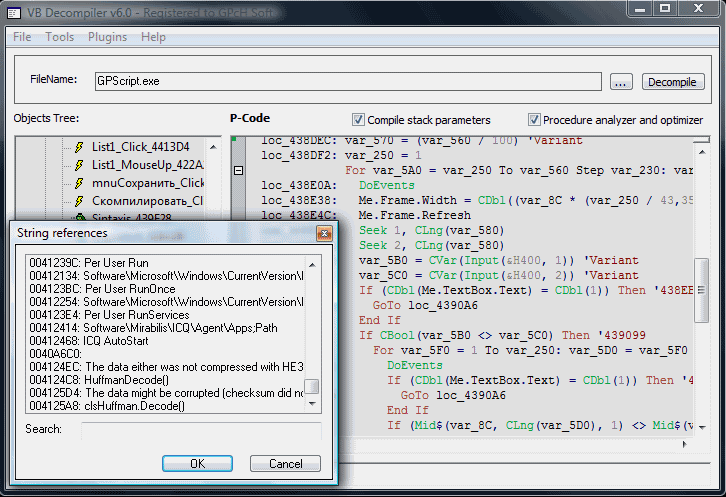Minimize the VB Decompiler window
Image resolution: width=726 pixels, height=497 pixels.
click(x=640, y=9)
